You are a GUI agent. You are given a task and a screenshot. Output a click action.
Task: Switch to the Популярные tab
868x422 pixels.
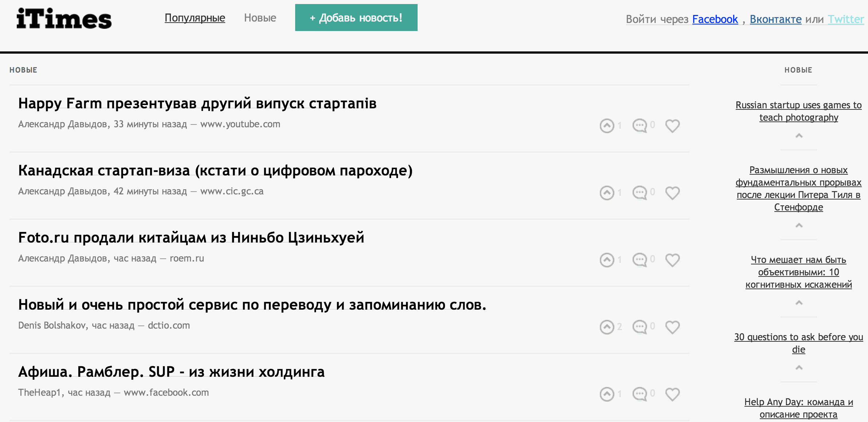[195, 18]
